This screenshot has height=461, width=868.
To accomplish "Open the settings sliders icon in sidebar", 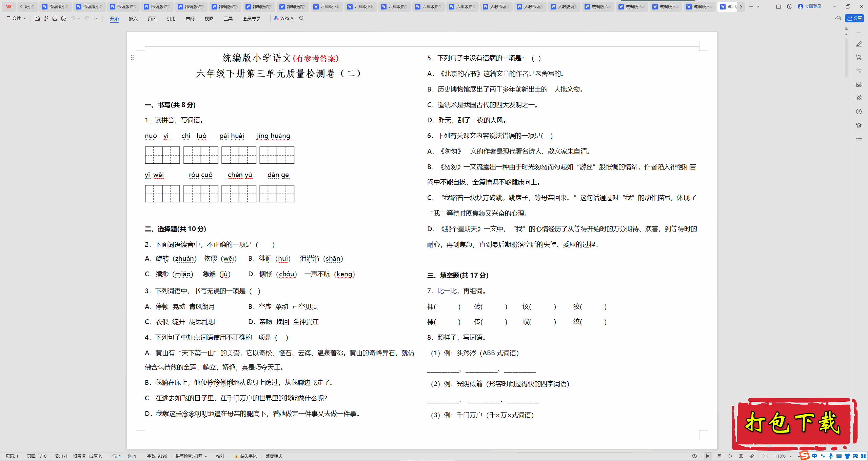I will coord(859,71).
